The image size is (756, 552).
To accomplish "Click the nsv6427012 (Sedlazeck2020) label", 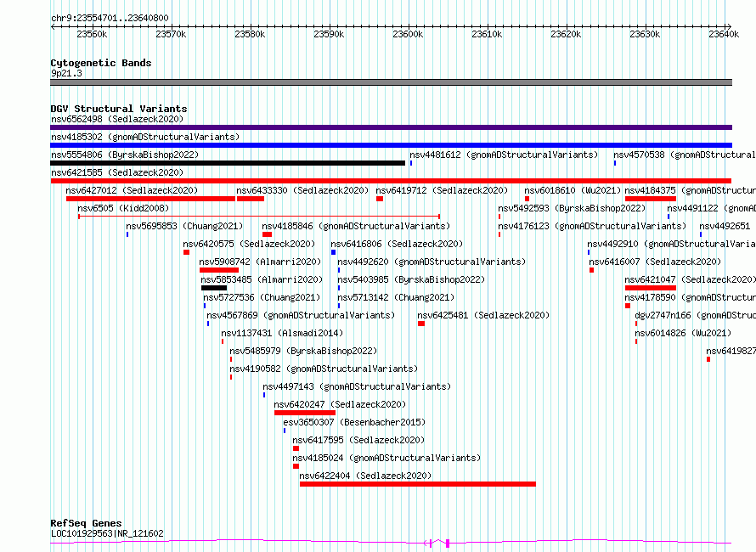I will [x=132, y=190].
